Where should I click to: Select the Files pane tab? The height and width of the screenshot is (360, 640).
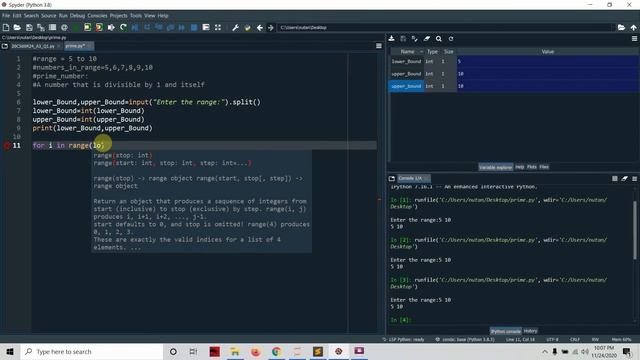544,167
